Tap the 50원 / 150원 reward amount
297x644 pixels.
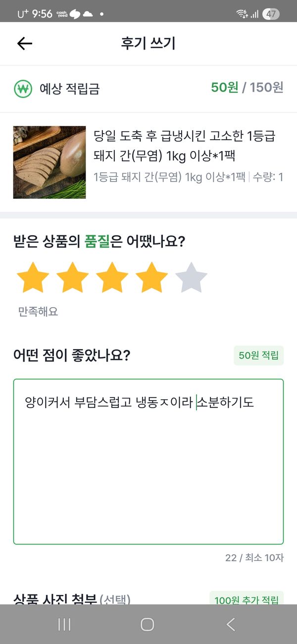click(247, 88)
